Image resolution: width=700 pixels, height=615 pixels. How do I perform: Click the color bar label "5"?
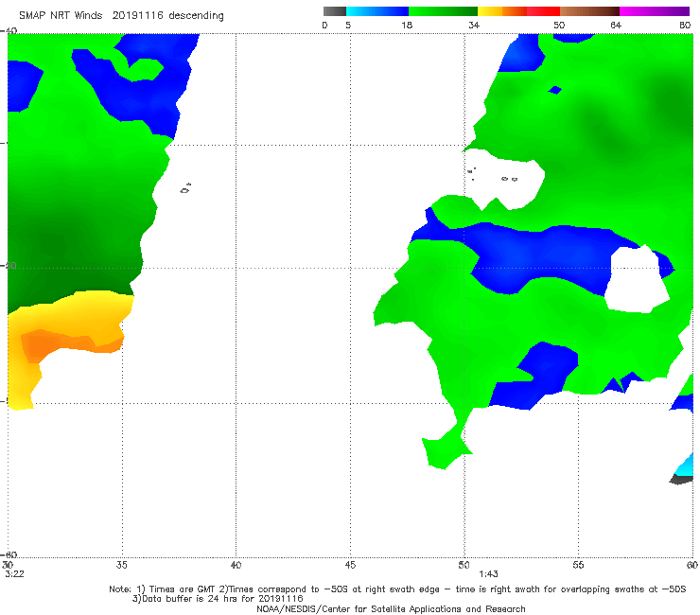pyautogui.click(x=348, y=26)
